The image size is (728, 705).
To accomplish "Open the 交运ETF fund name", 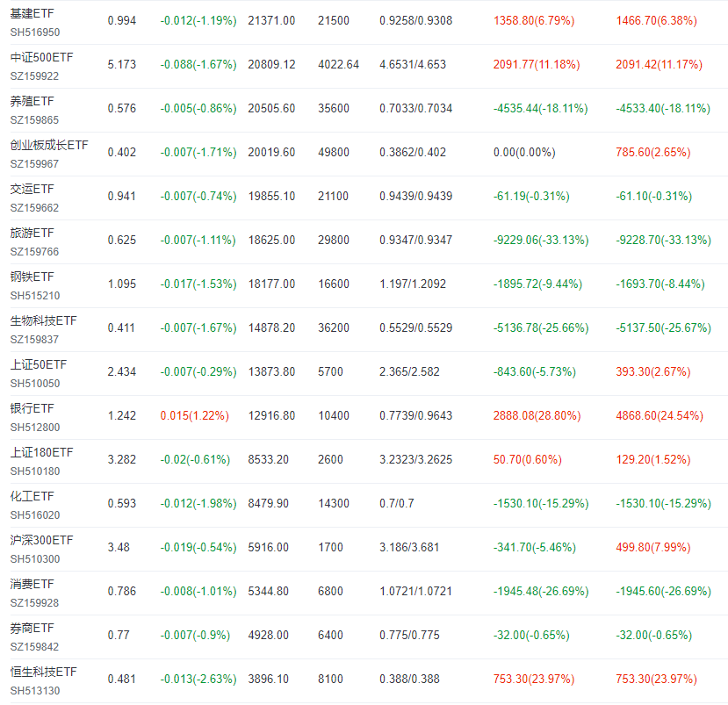I will click(x=32, y=189).
